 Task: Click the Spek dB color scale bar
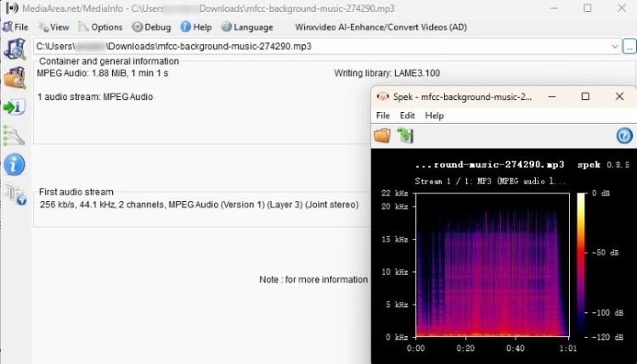(581, 264)
